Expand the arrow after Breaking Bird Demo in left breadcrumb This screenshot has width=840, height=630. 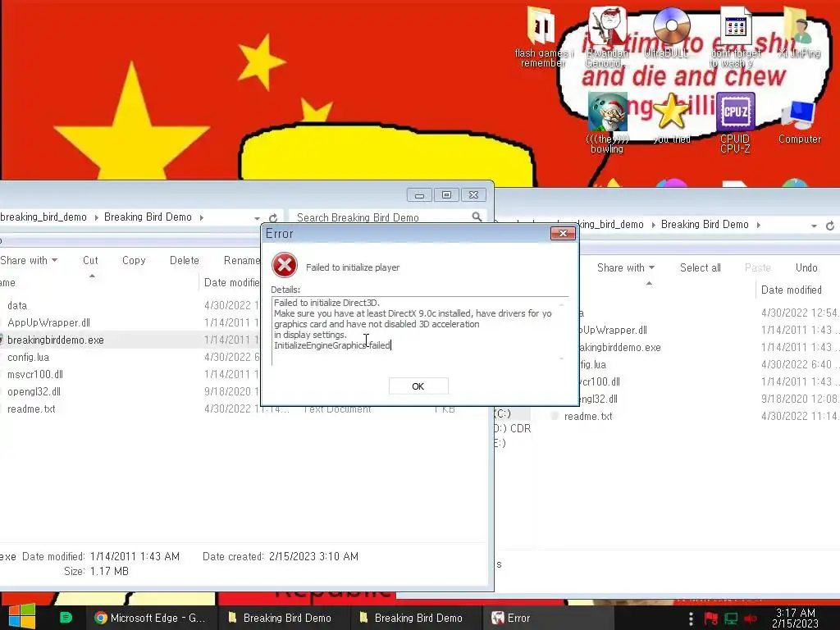pyautogui.click(x=202, y=217)
